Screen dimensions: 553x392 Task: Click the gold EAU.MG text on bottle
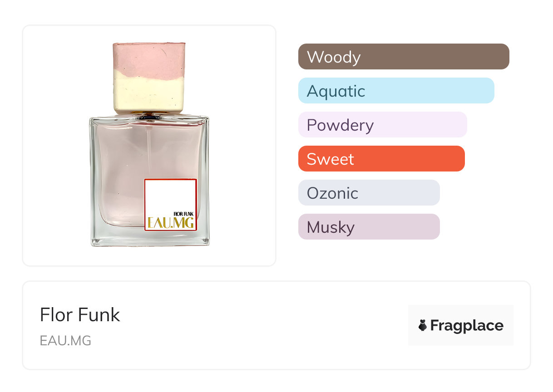tap(171, 223)
